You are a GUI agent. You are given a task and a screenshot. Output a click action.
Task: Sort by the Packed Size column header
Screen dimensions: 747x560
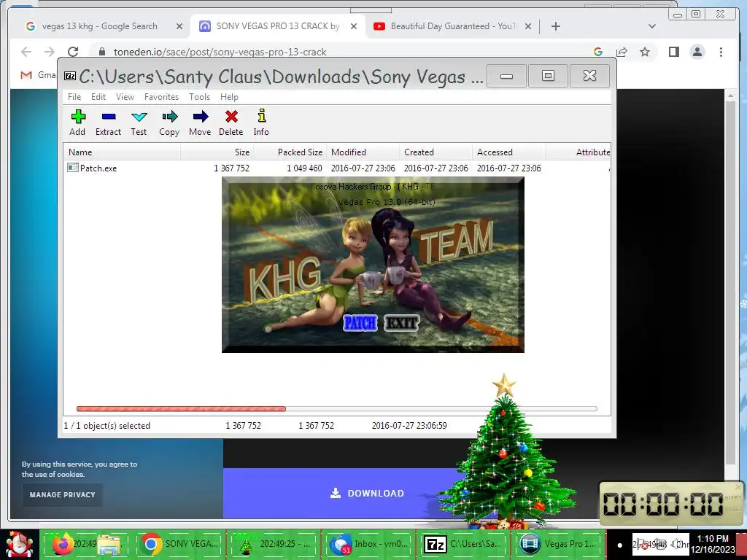coord(290,152)
